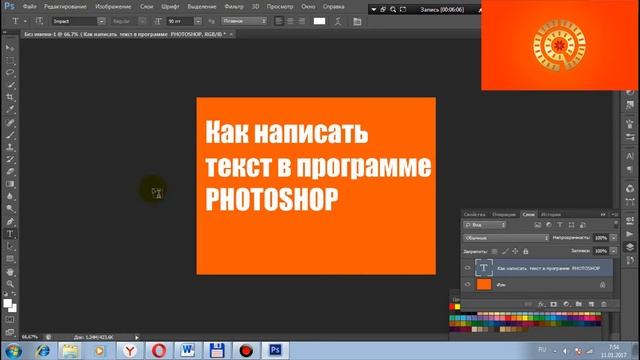The image size is (640, 360).
Task: Open the warp text option
Action: (338, 21)
